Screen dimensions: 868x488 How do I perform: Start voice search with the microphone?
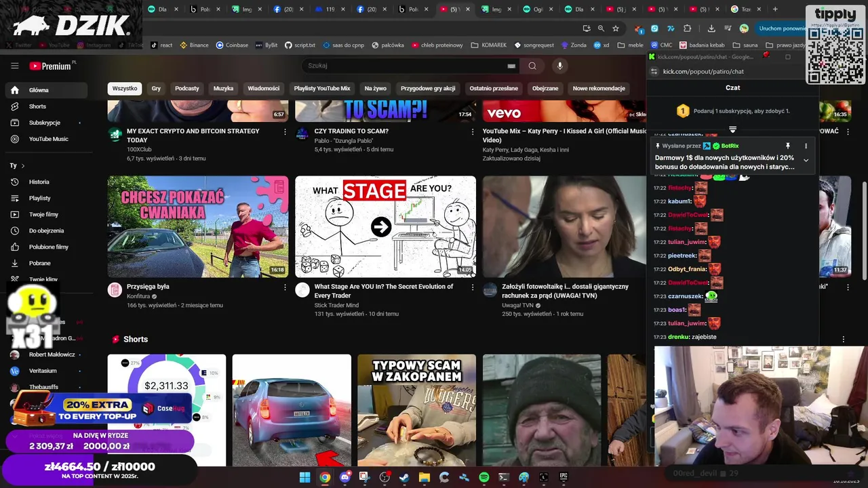[x=559, y=66]
